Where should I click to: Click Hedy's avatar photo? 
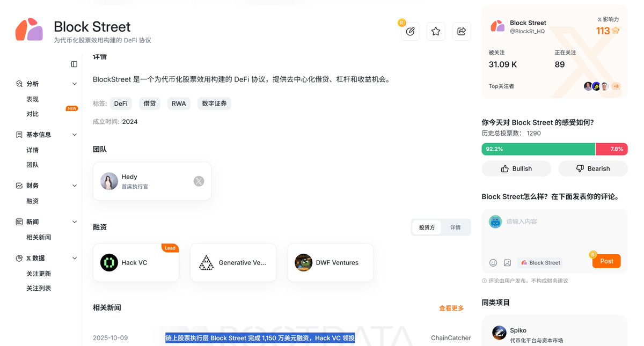click(109, 181)
